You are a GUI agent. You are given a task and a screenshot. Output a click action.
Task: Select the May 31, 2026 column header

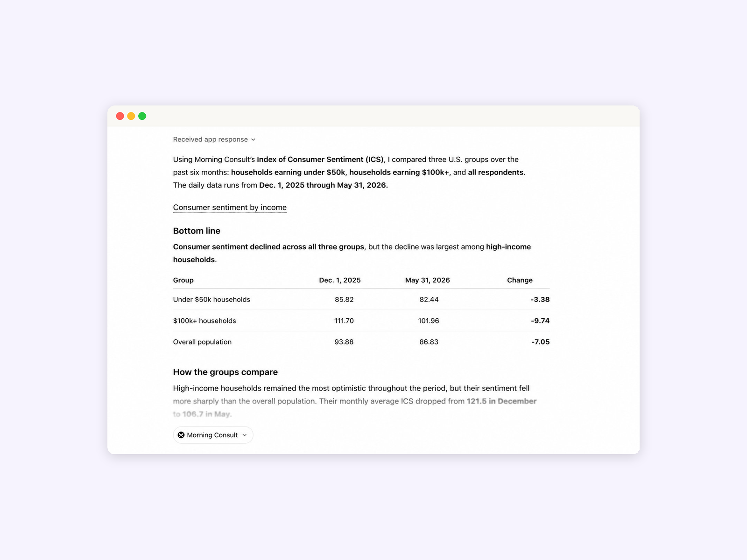pyautogui.click(x=428, y=280)
